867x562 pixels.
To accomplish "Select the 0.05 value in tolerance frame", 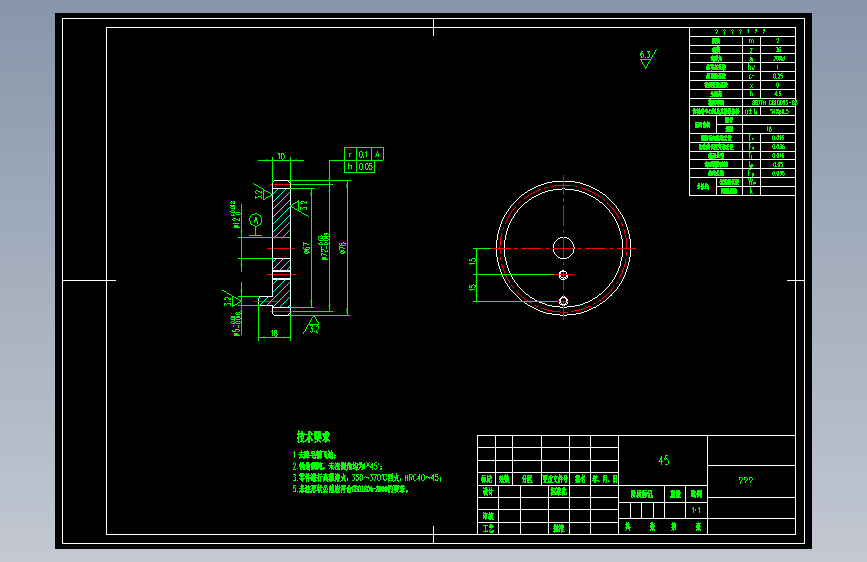I will coord(365,166).
